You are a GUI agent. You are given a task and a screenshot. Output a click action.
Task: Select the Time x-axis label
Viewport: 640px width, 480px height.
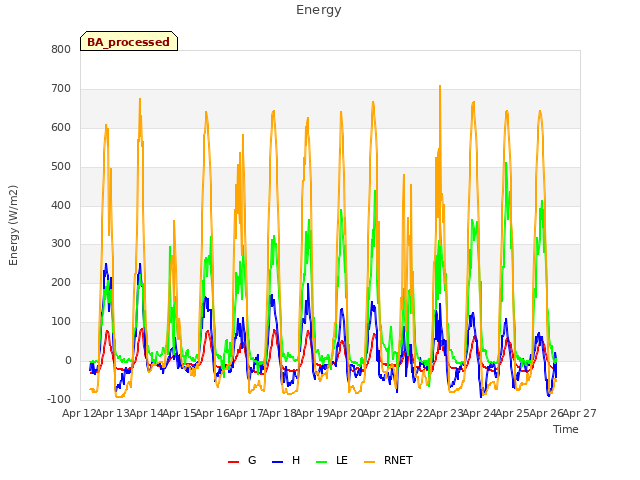[x=566, y=429]
